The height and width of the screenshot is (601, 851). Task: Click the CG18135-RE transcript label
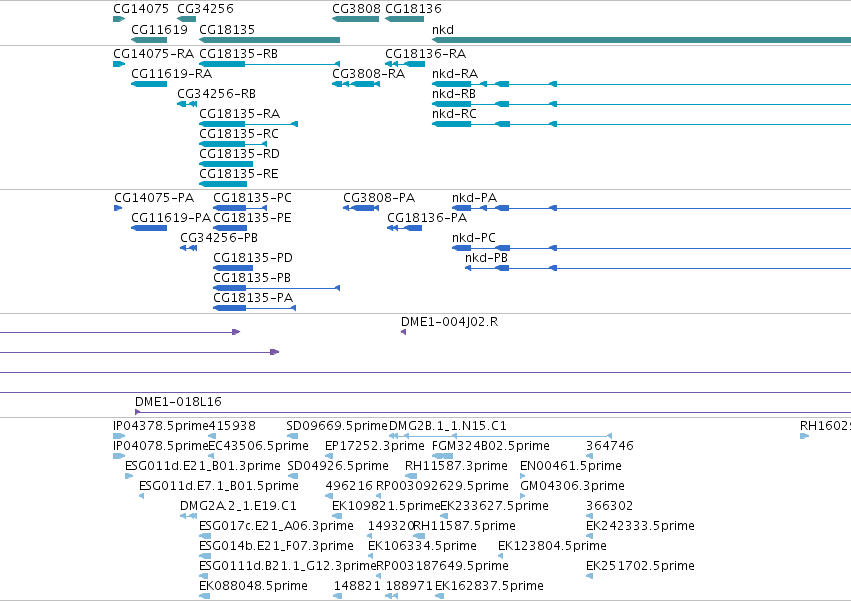tap(239, 174)
